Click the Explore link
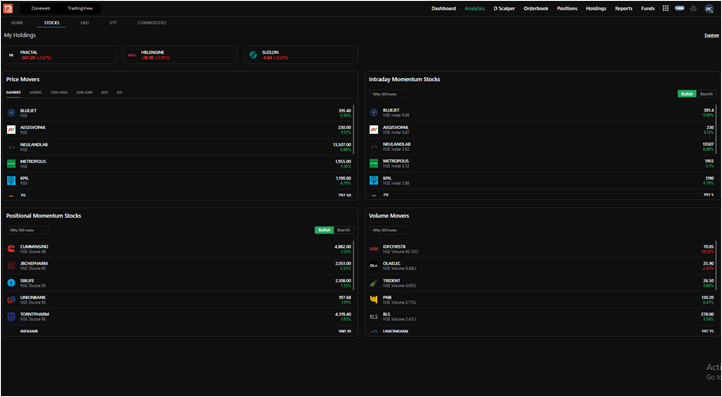Viewport: 722px width, 397px height. (x=711, y=35)
